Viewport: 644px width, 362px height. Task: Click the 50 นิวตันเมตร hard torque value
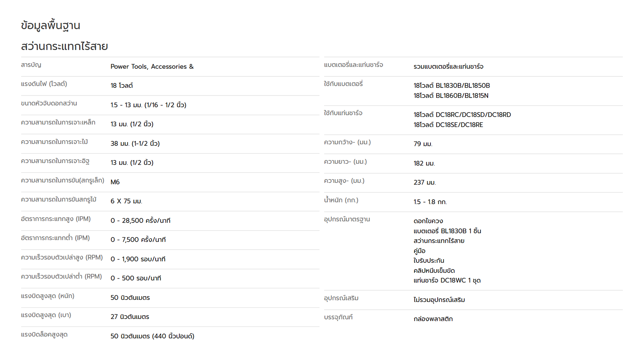point(130,298)
